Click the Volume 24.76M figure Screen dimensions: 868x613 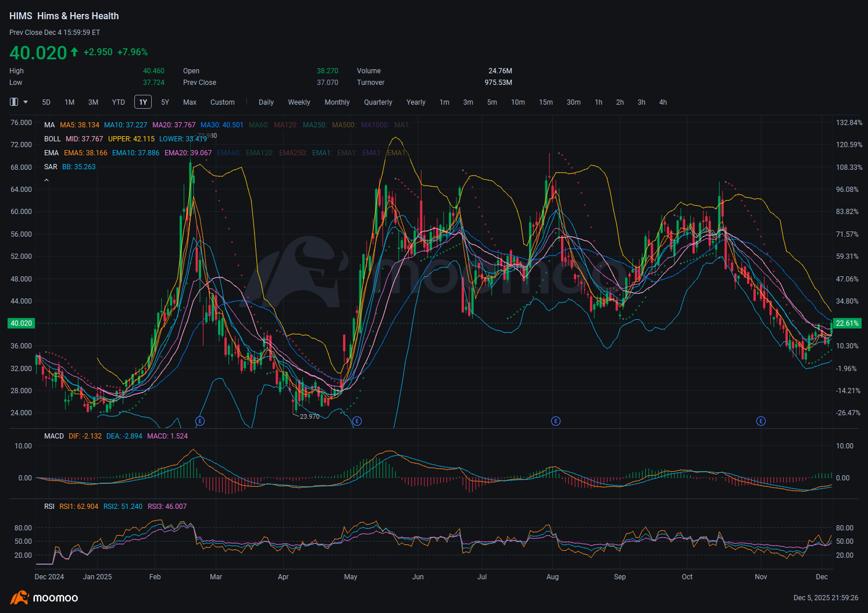click(500, 71)
